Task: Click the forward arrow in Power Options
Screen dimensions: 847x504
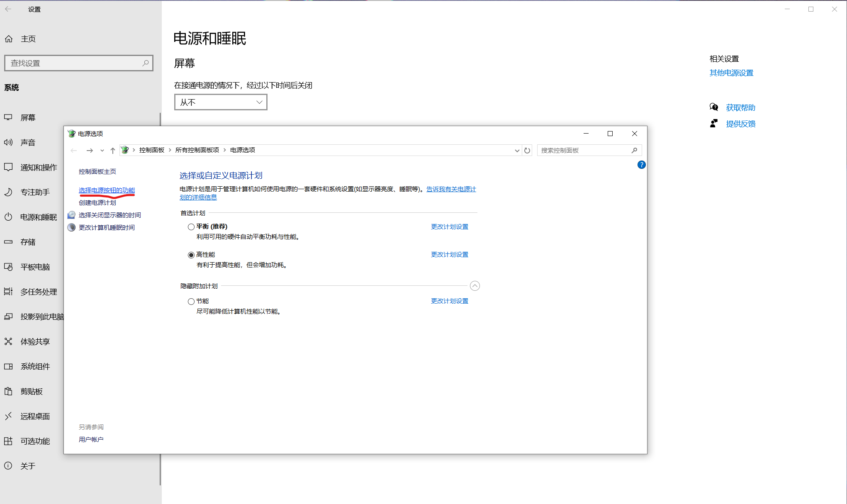Action: (90, 150)
